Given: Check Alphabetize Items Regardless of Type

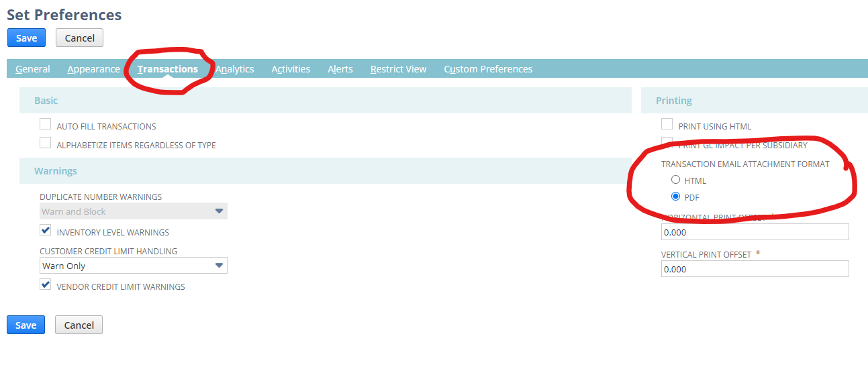Looking at the screenshot, I should point(46,143).
